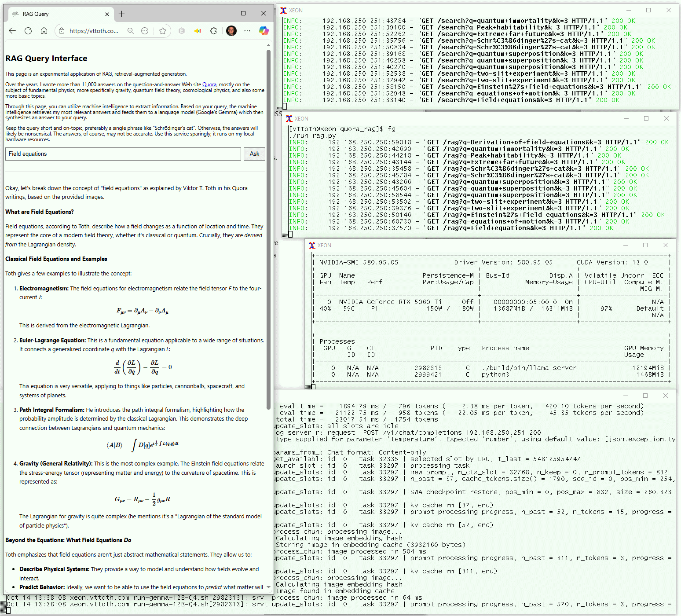Viewport: 681px width, 616px height.
Task: Add this page to favorites
Action: pyautogui.click(x=163, y=31)
